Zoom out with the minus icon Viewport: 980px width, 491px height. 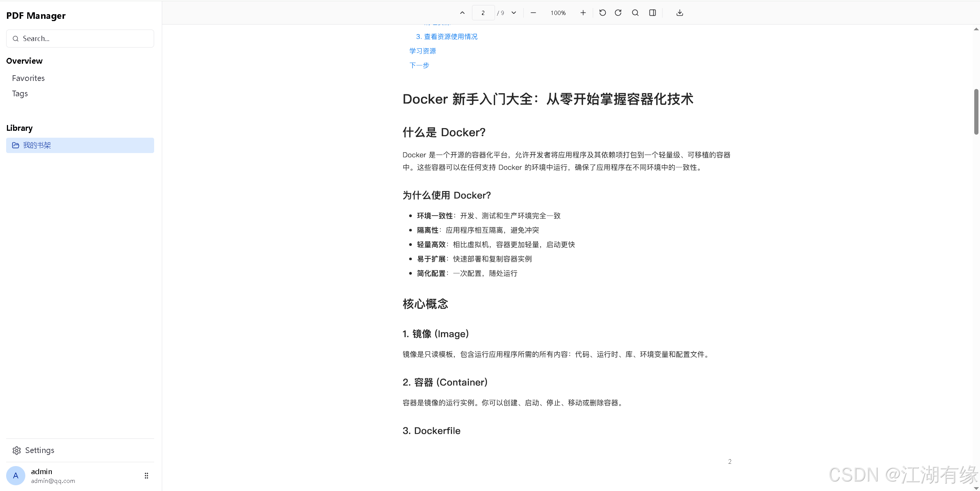pyautogui.click(x=533, y=13)
